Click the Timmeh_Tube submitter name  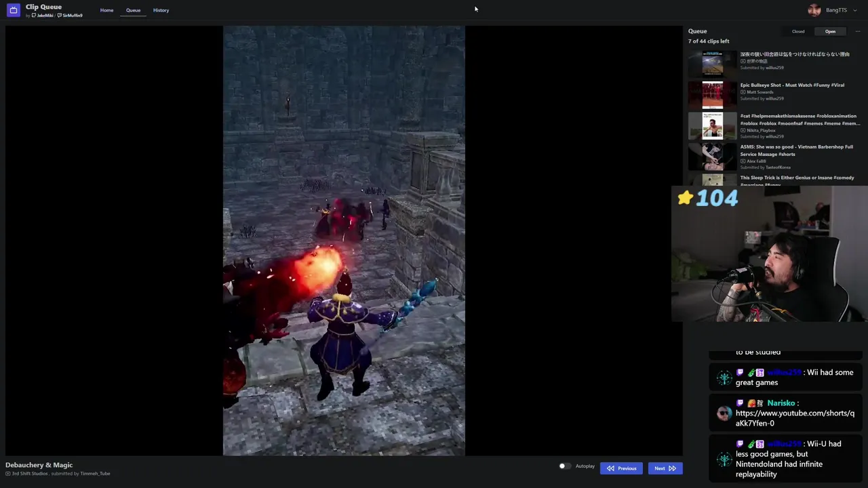pos(95,474)
